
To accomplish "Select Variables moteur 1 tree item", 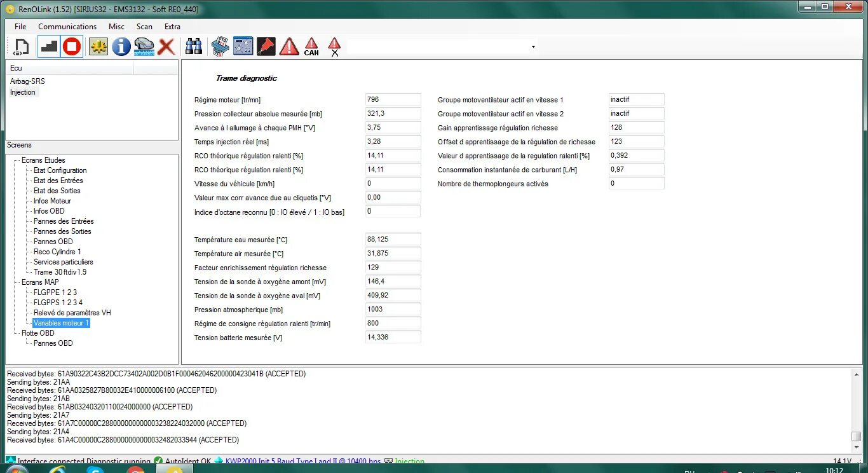I will point(62,323).
